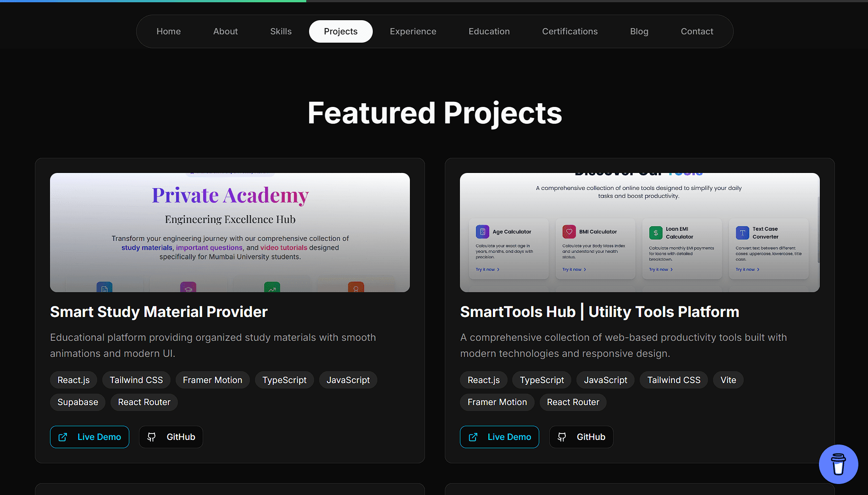Open Live Demo for Smart Study Material Provider
868x495 pixels.
[89, 437]
